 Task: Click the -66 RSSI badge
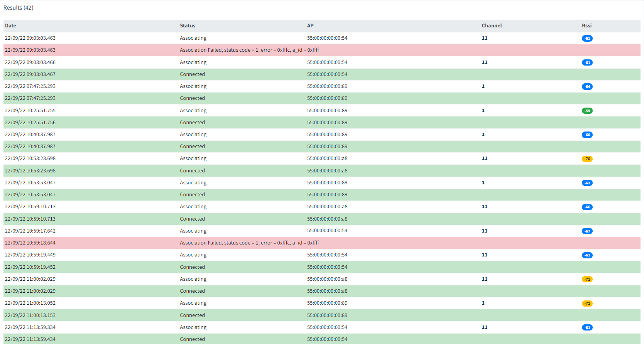587,207
